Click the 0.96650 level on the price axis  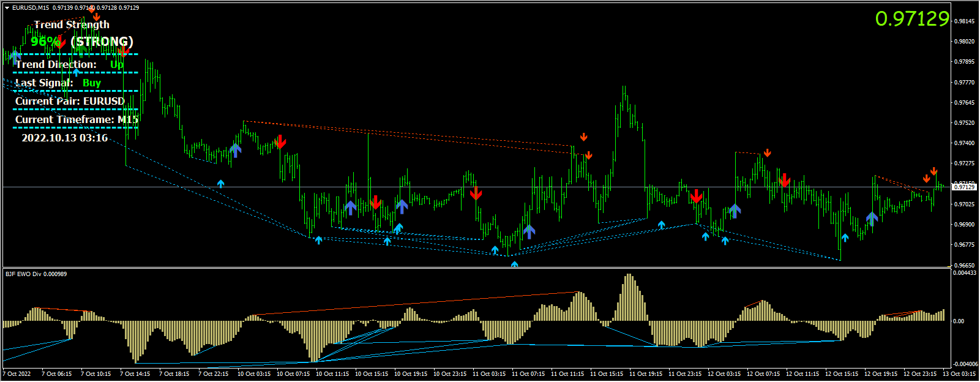tap(965, 265)
